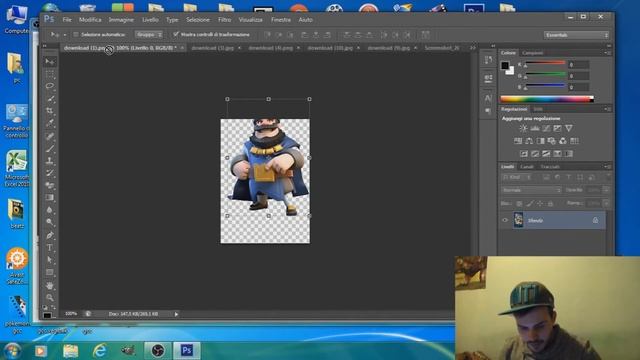Select the Zoom tool in the toolbox
640x360 pixels.
50,298
